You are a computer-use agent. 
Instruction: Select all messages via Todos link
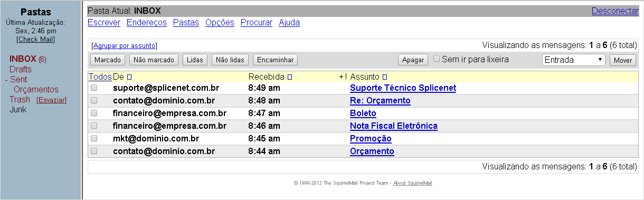coord(100,77)
